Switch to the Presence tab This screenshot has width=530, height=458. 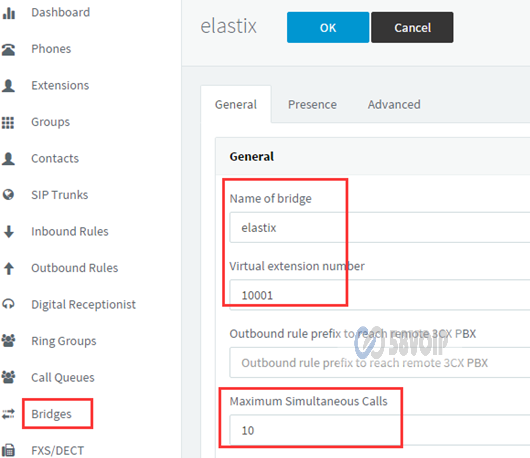click(312, 104)
